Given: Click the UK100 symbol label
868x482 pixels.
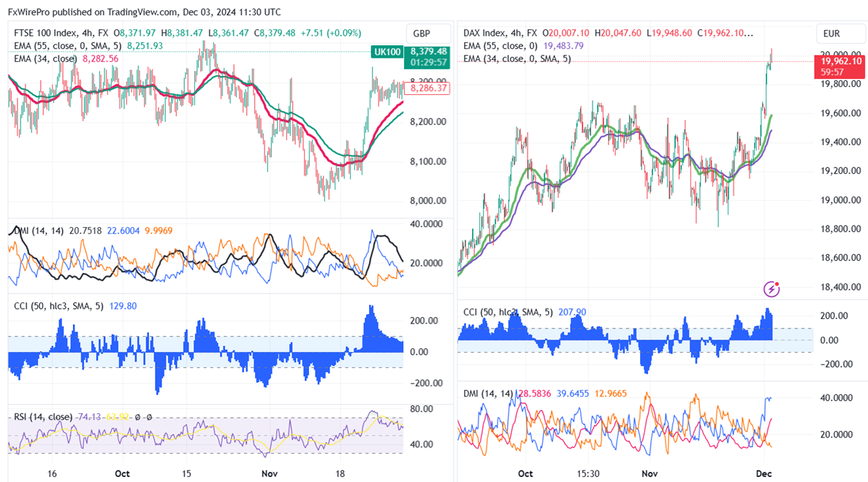Looking at the screenshot, I should point(387,52).
